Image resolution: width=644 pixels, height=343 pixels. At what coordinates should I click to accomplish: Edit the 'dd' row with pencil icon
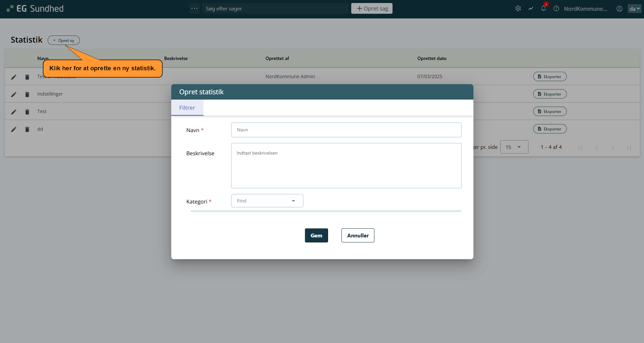14,129
